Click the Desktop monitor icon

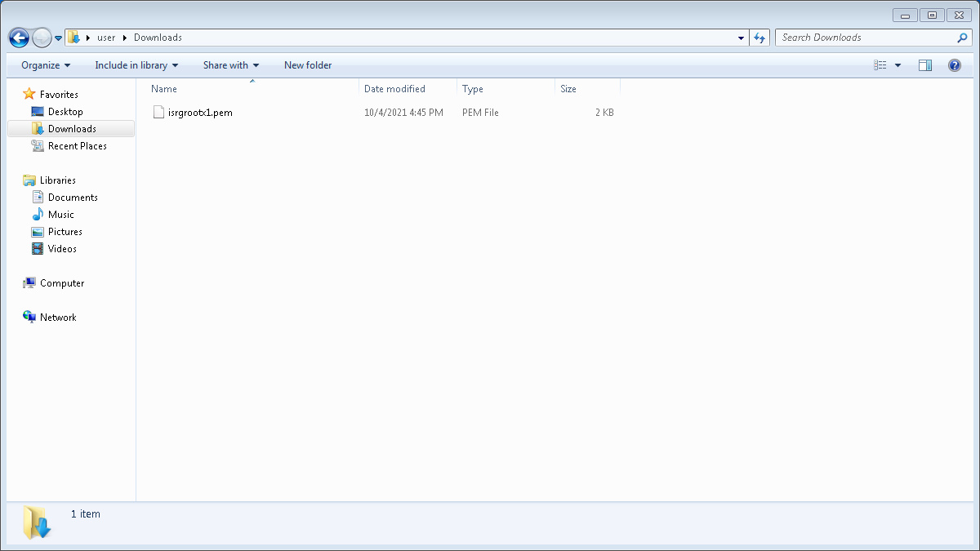point(38,112)
